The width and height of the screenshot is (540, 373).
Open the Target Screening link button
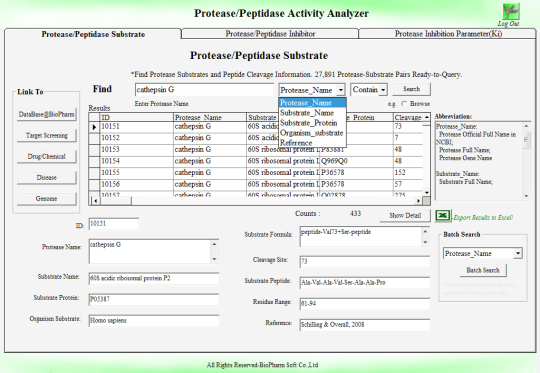(46, 135)
